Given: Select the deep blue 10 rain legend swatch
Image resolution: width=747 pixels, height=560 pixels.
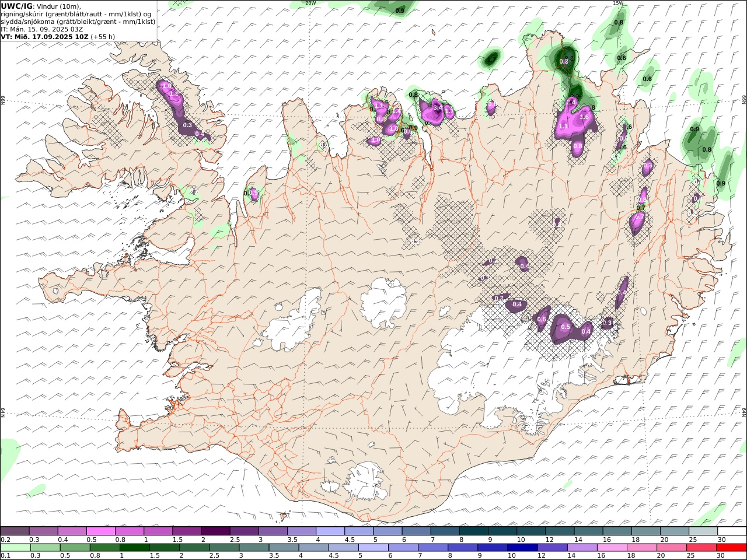Looking at the screenshot, I should coord(522,548).
